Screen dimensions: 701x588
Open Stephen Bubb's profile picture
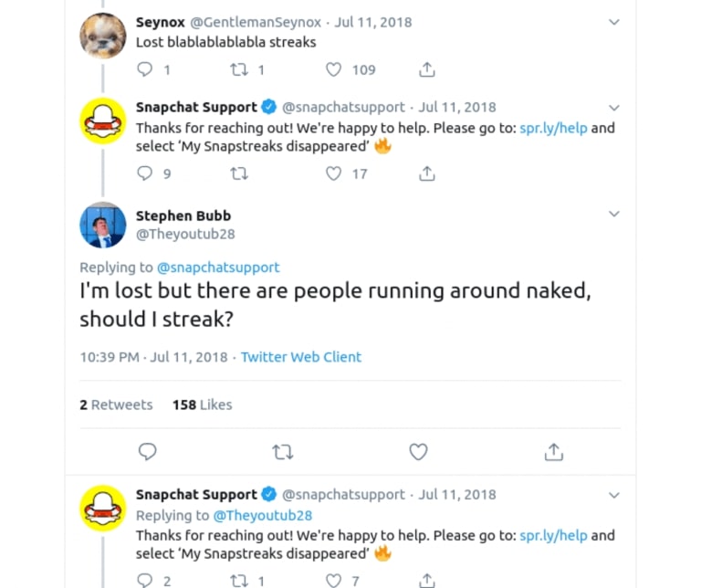[x=102, y=225]
